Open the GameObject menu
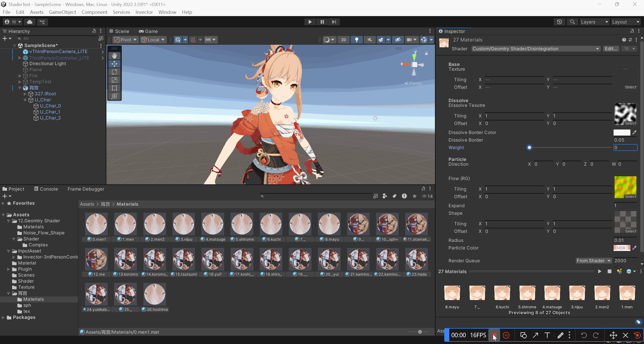The image size is (644, 344). (62, 12)
